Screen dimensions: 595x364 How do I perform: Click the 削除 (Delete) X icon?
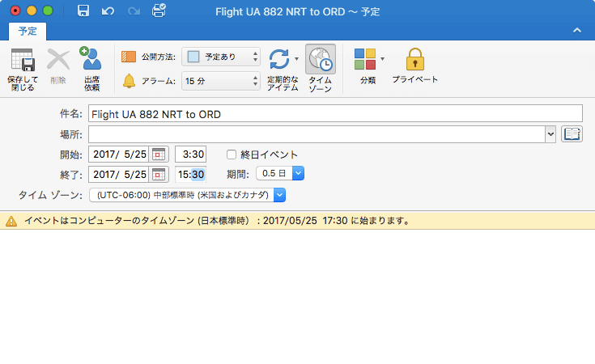click(58, 60)
